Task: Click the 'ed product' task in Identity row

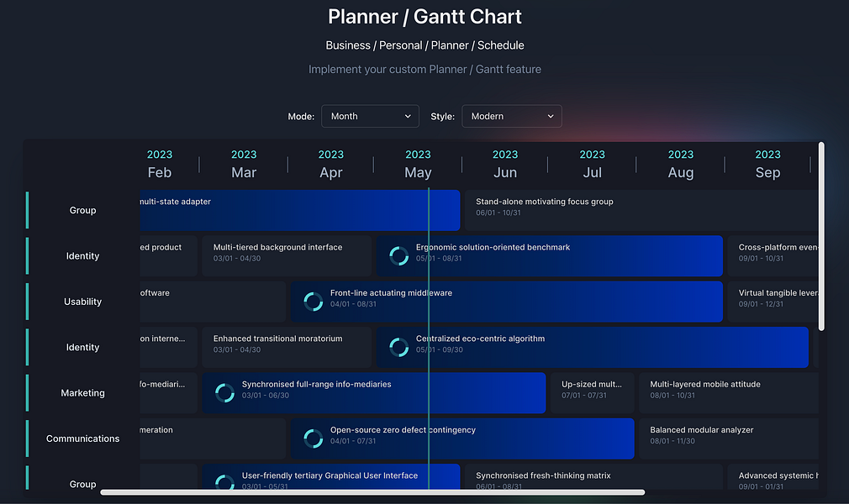Action: [168, 256]
